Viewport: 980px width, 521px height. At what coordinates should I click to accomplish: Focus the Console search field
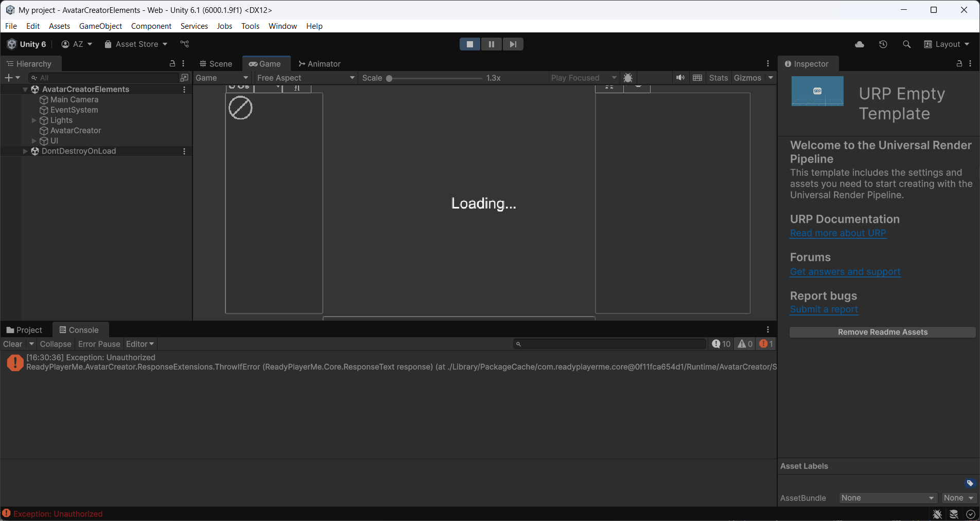(x=610, y=344)
